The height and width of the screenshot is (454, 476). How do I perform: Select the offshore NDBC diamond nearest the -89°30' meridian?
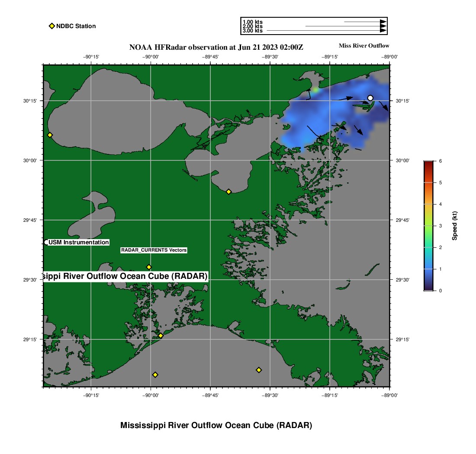point(259,370)
